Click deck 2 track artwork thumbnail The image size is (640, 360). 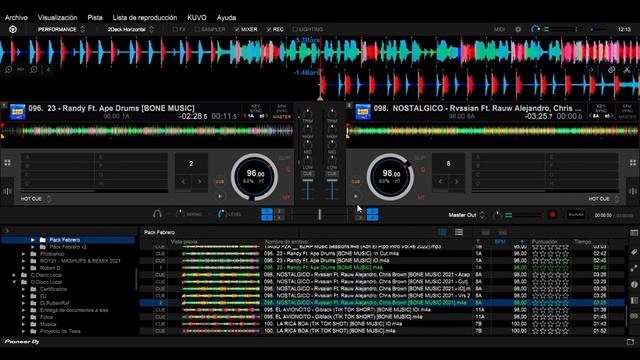tap(363, 111)
